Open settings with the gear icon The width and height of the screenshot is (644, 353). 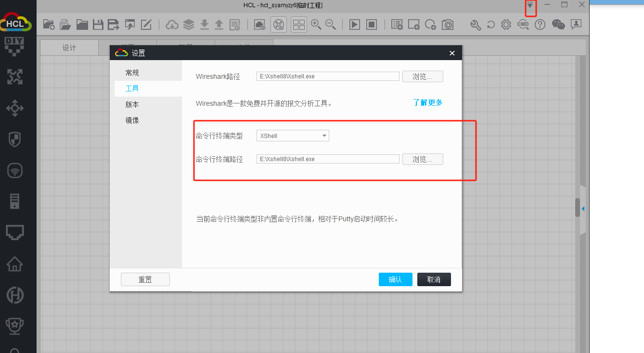point(506,25)
